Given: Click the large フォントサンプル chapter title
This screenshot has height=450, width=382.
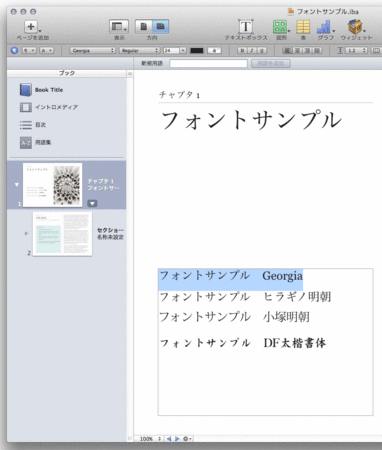Looking at the screenshot, I should [251, 121].
